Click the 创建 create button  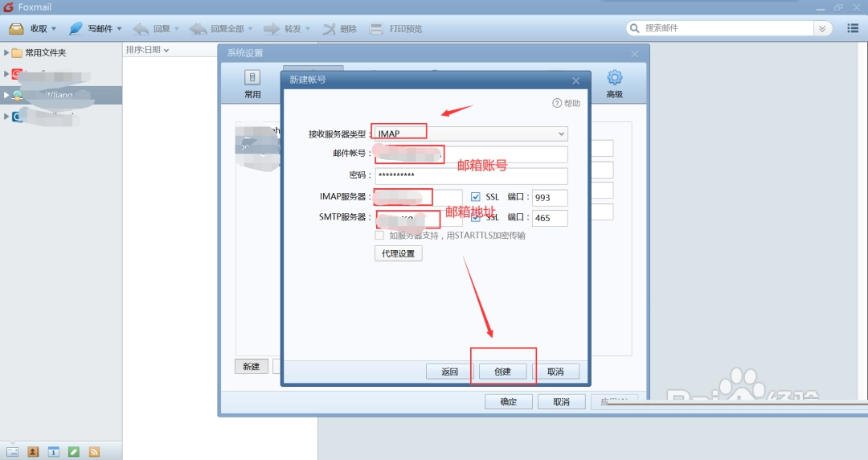click(x=502, y=372)
